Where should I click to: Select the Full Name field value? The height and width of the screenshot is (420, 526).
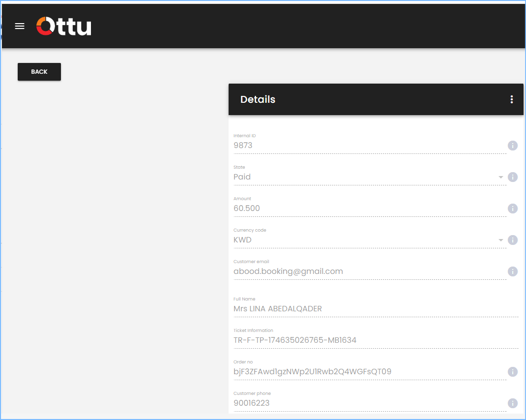pos(376,309)
